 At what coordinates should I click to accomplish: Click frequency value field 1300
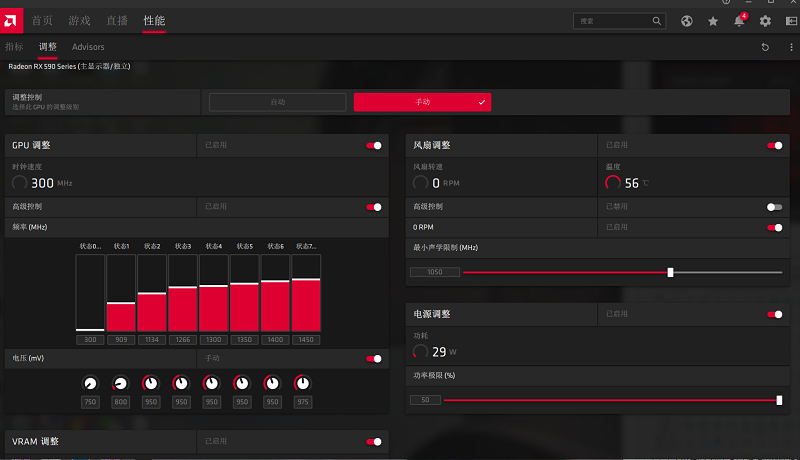tap(213, 340)
